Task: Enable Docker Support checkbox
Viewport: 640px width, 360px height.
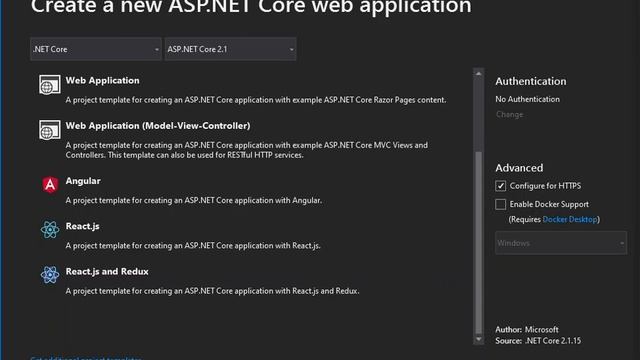Action: [x=500, y=204]
